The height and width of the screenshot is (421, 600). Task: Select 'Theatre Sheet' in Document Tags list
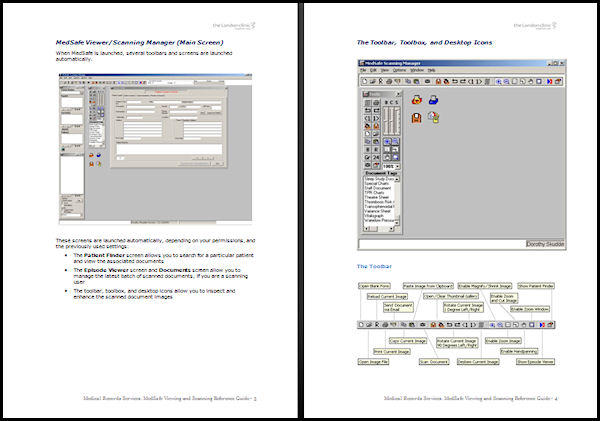[x=377, y=197]
